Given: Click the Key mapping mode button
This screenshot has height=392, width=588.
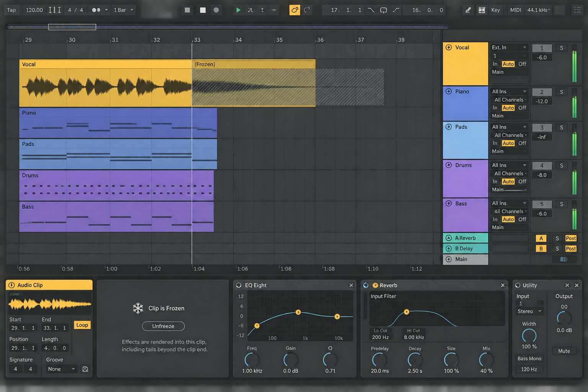Looking at the screenshot, I should (495, 10).
